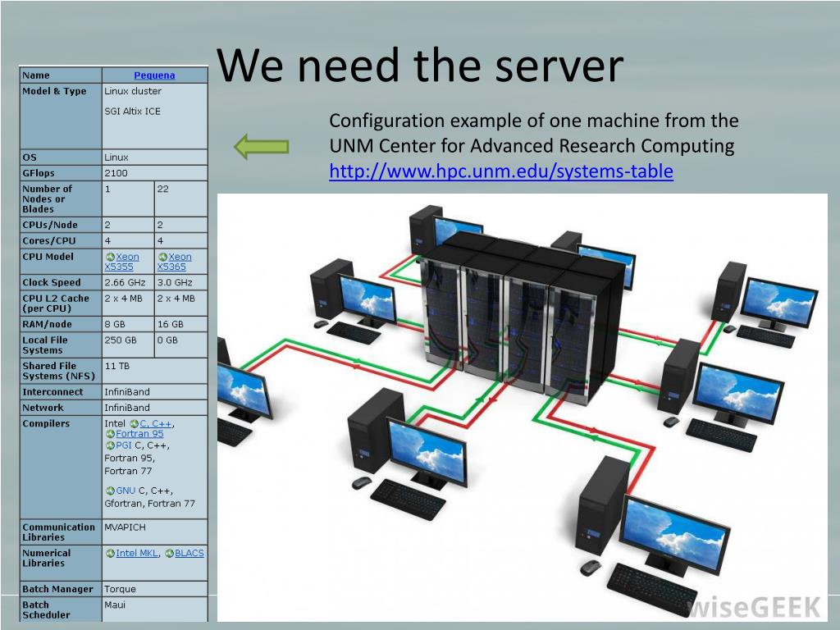This screenshot has height=630, width=840.
Task: Select the slide title We need the server
Action: [x=420, y=66]
